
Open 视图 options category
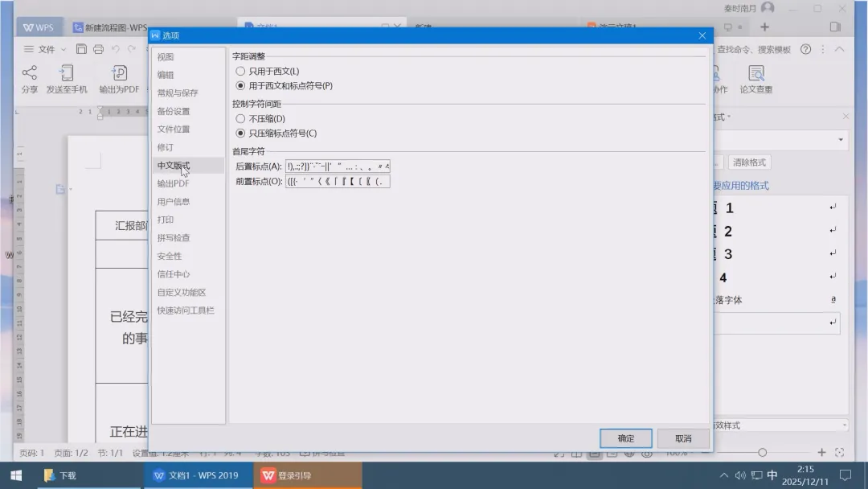(187, 56)
